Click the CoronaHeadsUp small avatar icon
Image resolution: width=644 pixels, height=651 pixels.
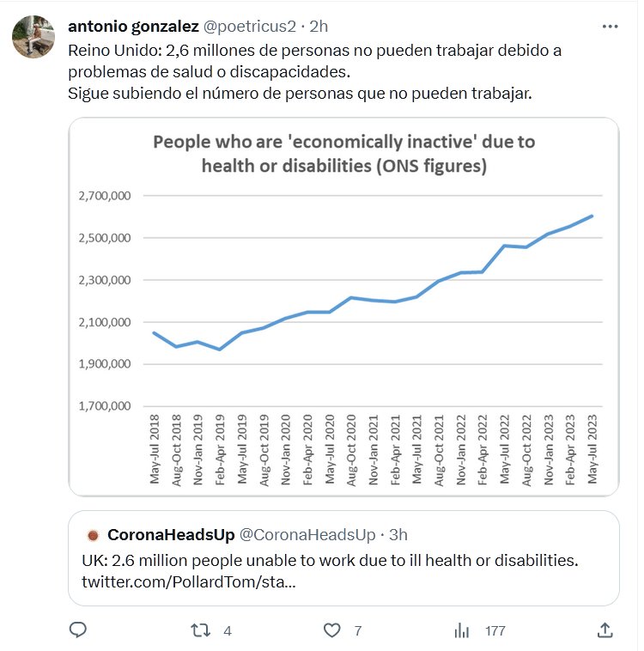(93, 535)
